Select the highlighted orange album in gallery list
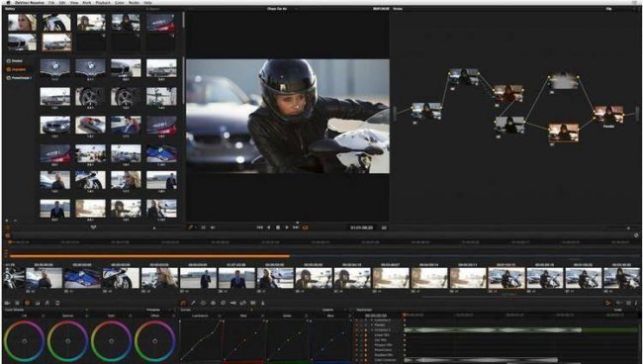 [16, 69]
